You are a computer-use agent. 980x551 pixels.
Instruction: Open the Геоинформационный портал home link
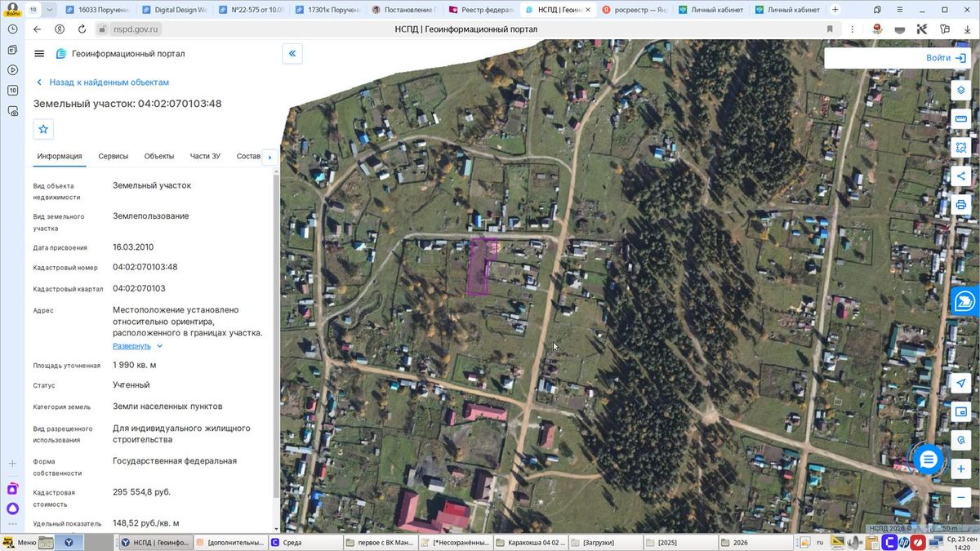pyautogui.click(x=120, y=54)
